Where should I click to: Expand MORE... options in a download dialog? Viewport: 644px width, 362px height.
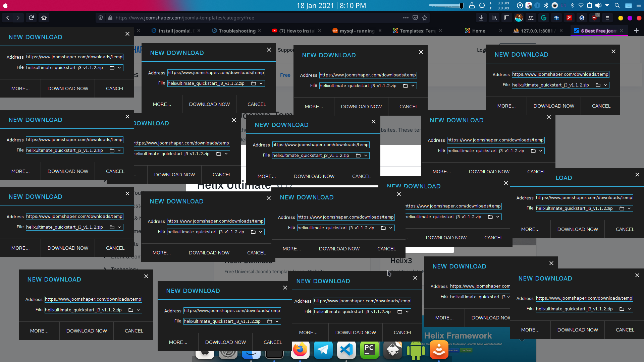20,88
